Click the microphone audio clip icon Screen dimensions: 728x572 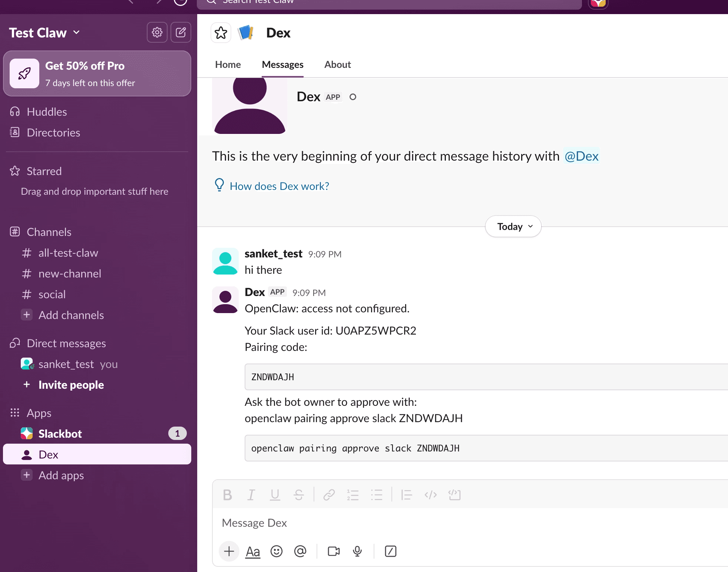point(357,551)
